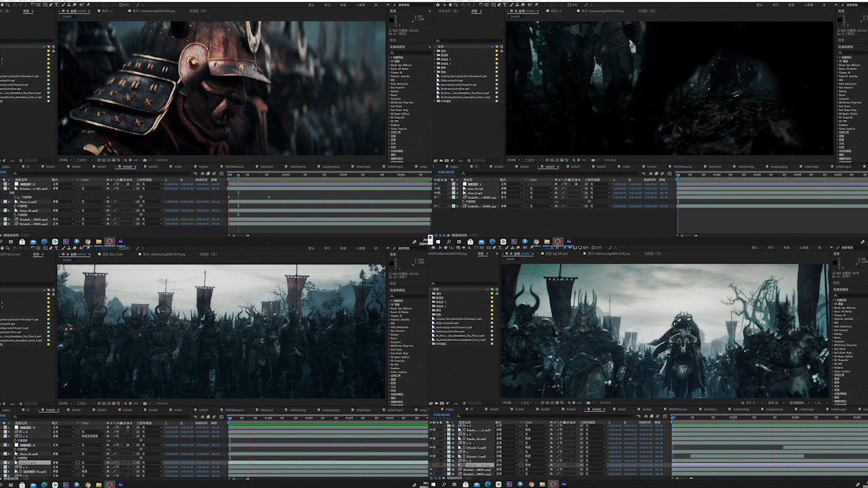This screenshot has width=868, height=488.
Task: Select the Home icon in top-right window toolbar
Action: point(437,5)
